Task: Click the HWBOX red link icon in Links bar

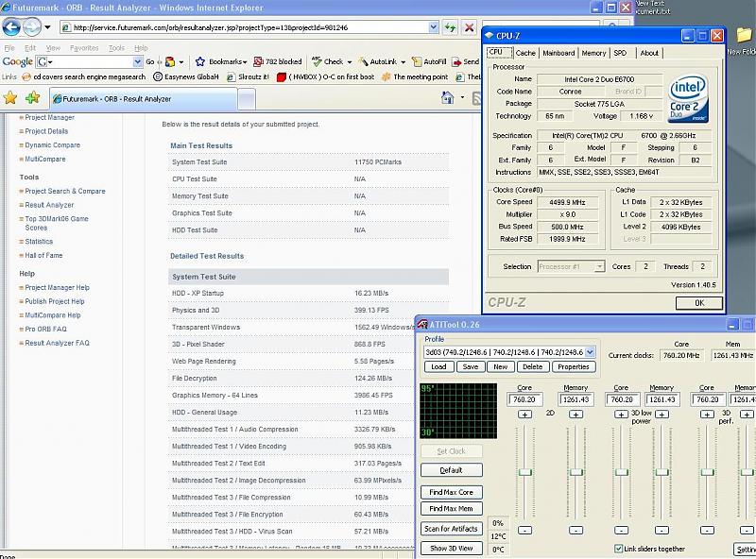Action: pyautogui.click(x=282, y=77)
